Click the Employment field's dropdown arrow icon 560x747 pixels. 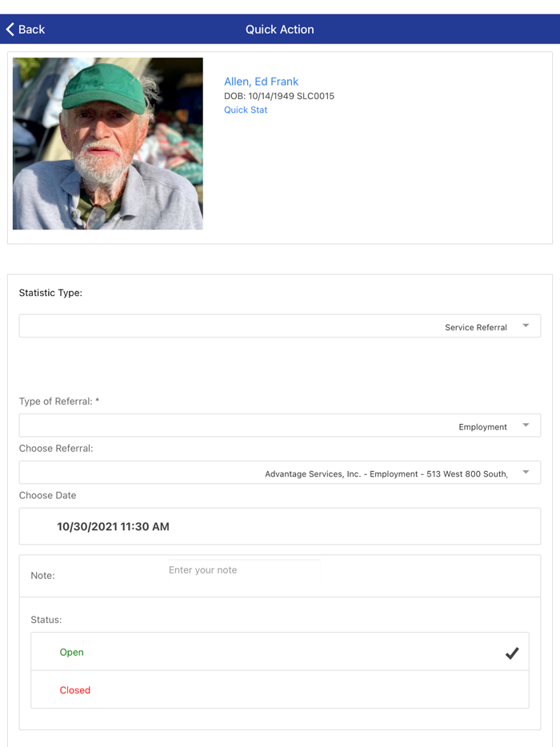[526, 425]
